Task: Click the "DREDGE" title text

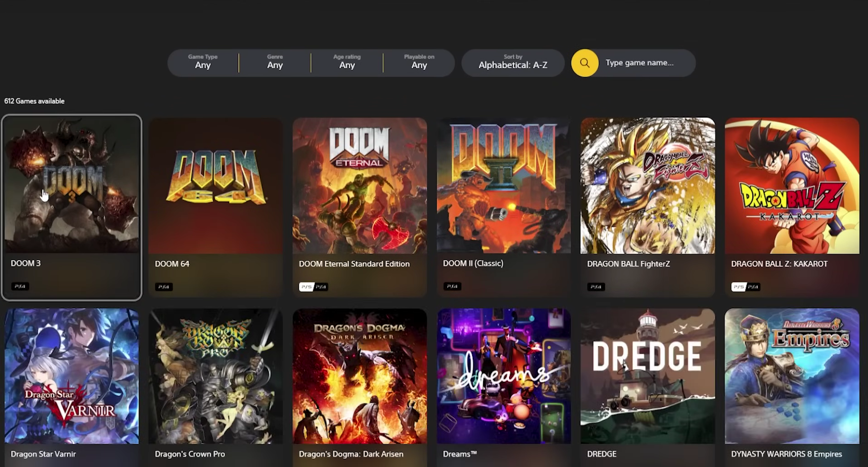Action: [x=602, y=454]
